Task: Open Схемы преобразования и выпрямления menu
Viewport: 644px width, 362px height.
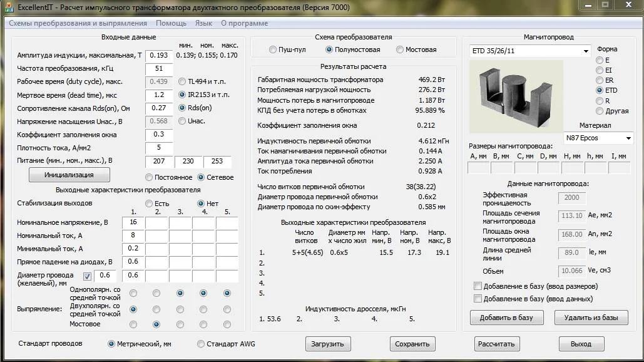Action: [x=78, y=23]
